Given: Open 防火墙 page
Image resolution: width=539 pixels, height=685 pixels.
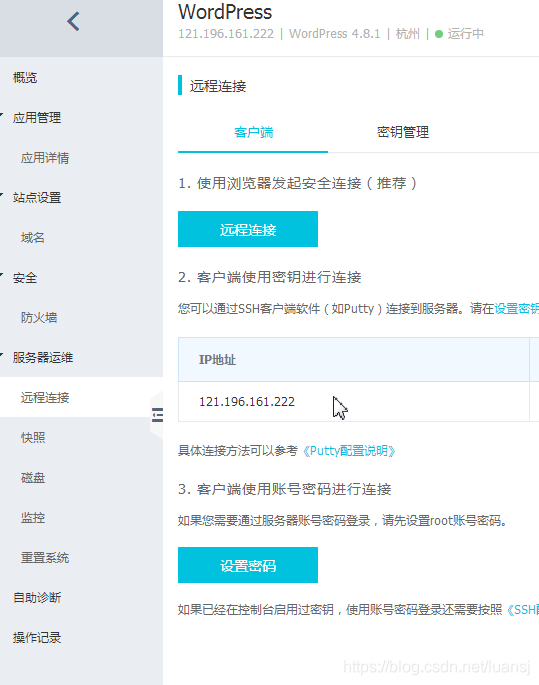Looking at the screenshot, I should pos(39,318).
